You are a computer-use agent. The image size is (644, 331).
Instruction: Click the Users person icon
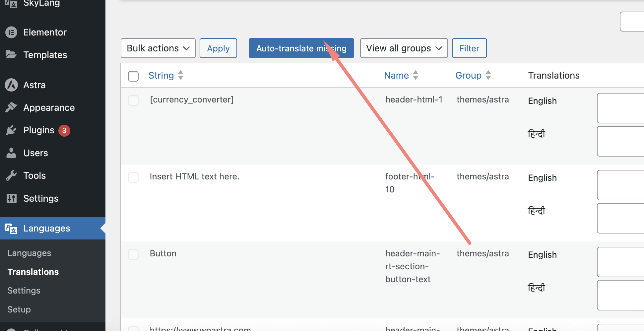(11, 153)
